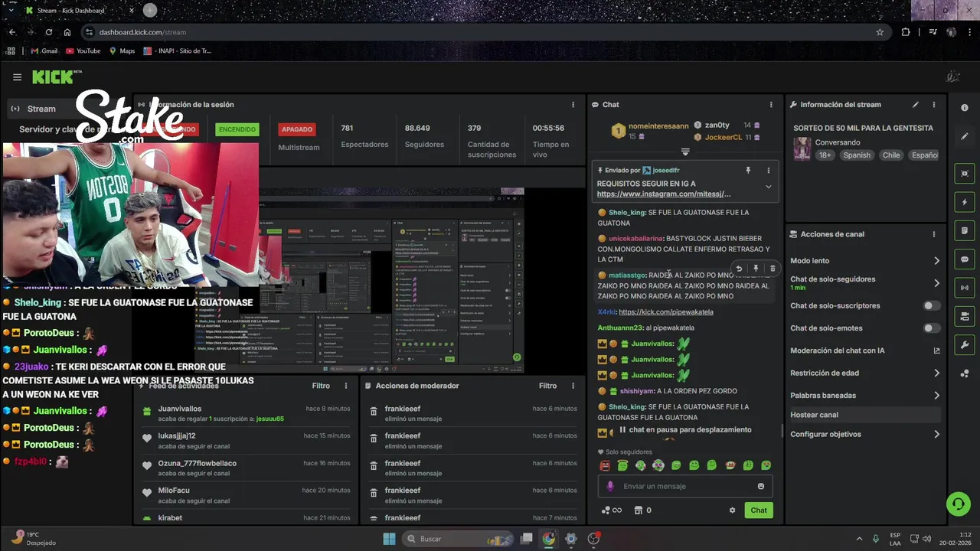Open the pinned message three-dot options
The width and height of the screenshot is (980, 551).
(768, 171)
